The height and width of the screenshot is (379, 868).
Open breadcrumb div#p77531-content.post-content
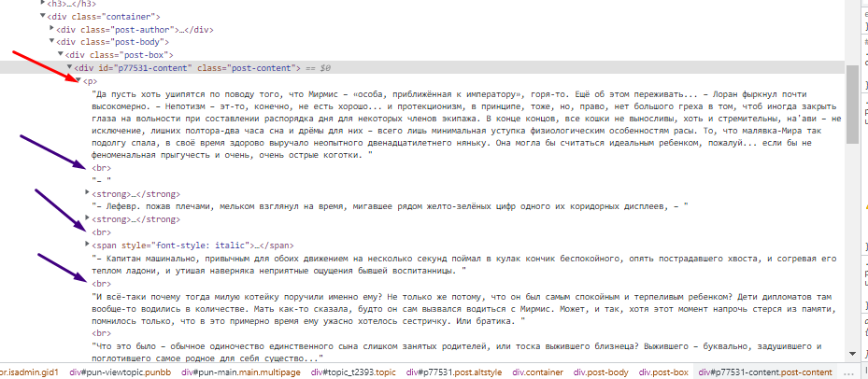[764, 372]
